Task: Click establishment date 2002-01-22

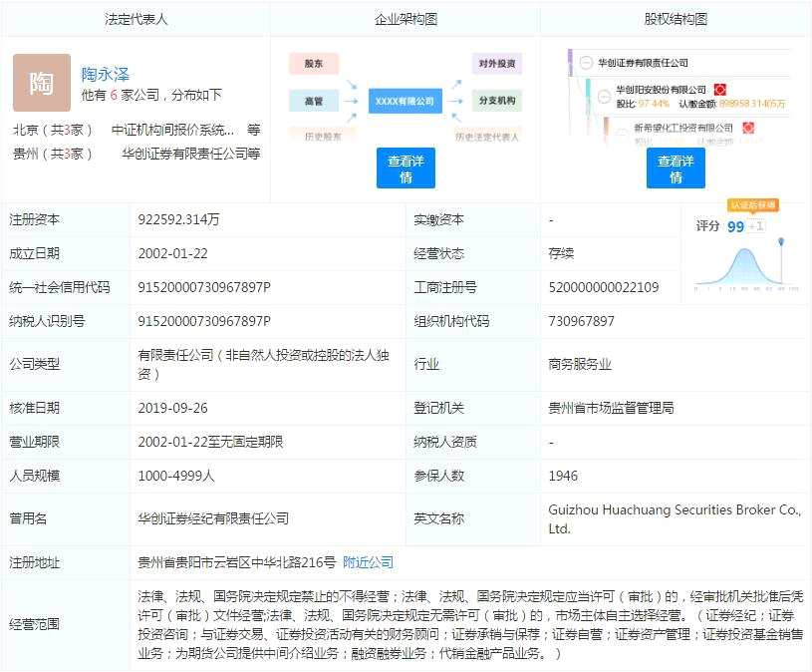Action: 173,253
